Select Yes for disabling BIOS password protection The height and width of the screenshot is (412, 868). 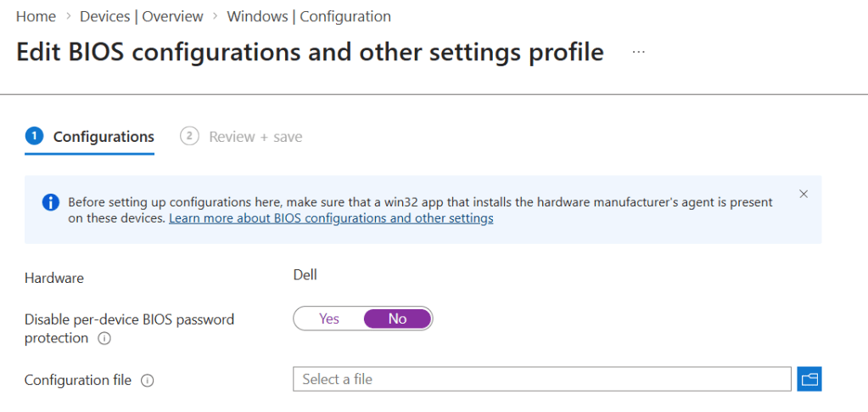(329, 319)
